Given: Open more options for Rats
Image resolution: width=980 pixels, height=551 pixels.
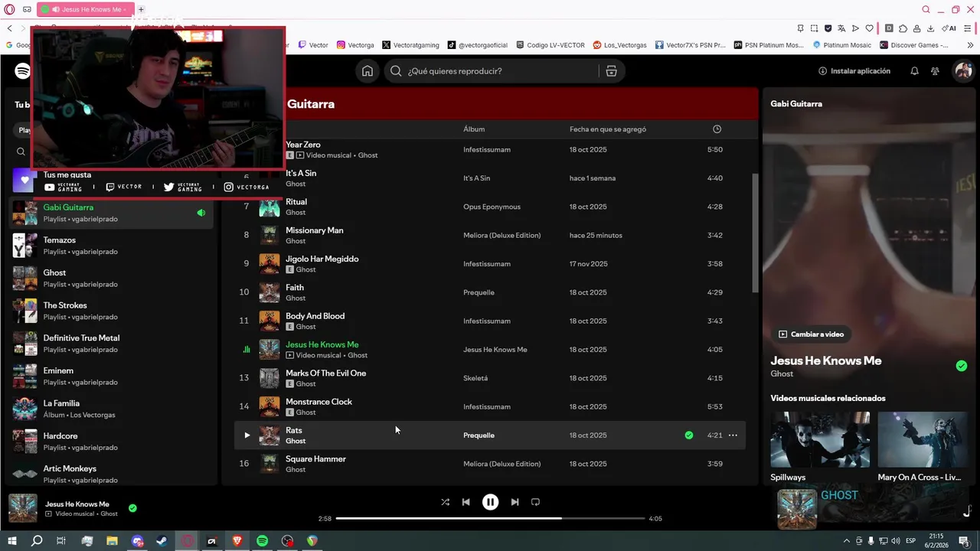Looking at the screenshot, I should tap(733, 435).
